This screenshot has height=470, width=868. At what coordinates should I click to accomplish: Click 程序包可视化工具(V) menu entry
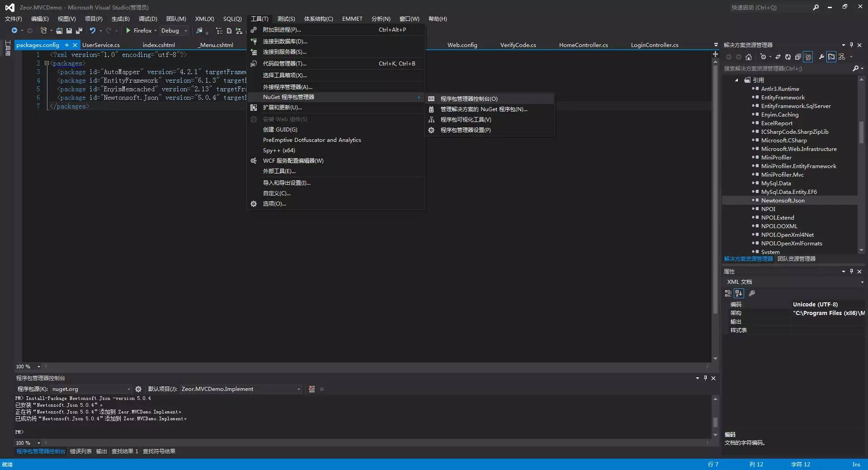click(490, 119)
